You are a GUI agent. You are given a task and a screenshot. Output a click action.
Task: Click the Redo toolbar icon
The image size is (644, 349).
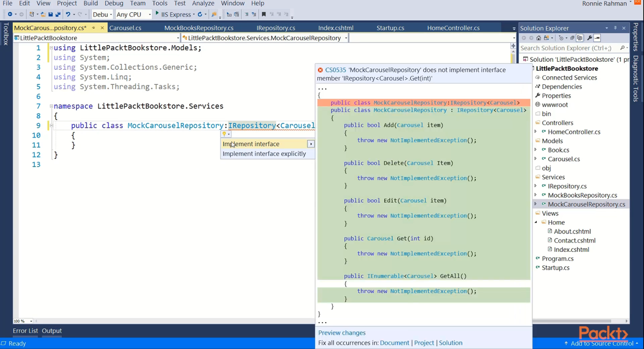79,14
